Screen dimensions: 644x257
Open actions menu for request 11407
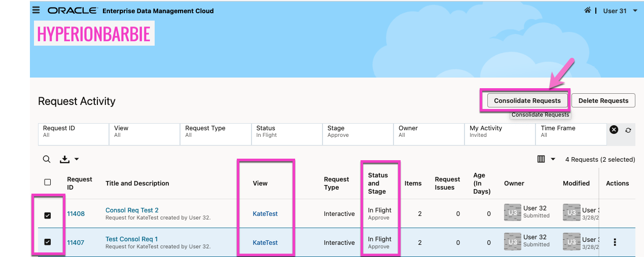(615, 242)
